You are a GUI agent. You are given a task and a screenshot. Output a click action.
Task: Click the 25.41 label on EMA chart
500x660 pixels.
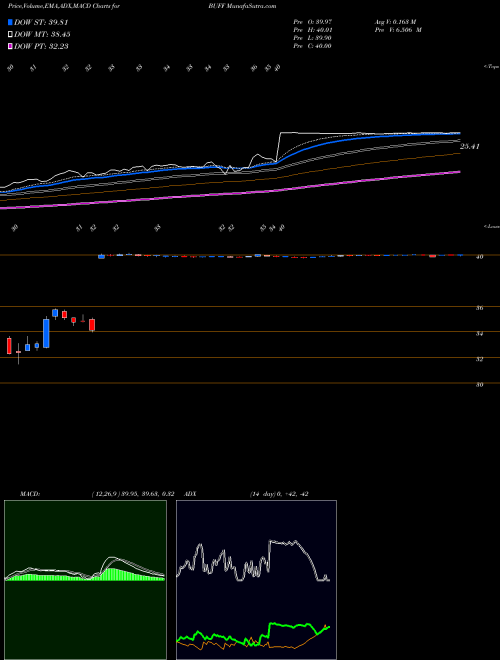(470, 146)
